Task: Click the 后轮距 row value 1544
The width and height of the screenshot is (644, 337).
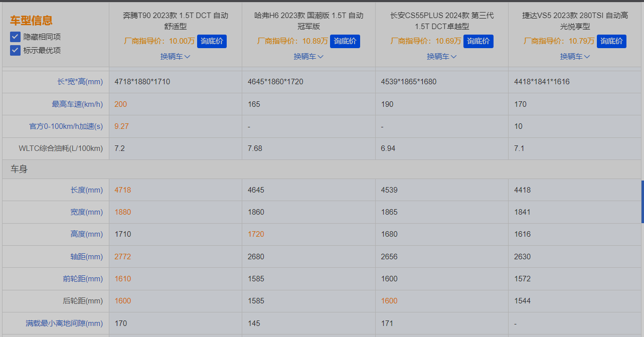Action: [522, 301]
